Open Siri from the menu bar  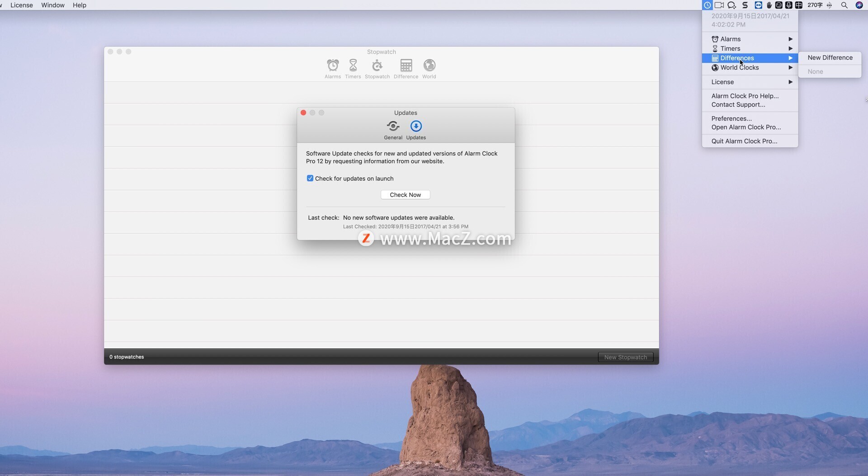859,5
